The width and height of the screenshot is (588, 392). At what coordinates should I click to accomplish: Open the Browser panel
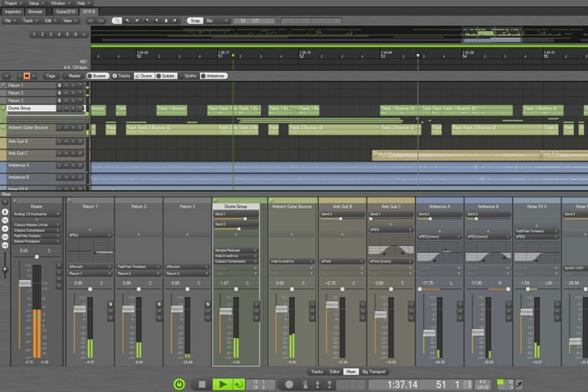(x=35, y=11)
